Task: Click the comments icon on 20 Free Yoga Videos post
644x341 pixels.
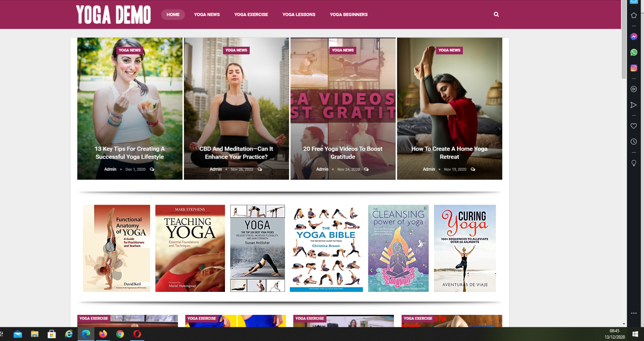Action: point(366,169)
